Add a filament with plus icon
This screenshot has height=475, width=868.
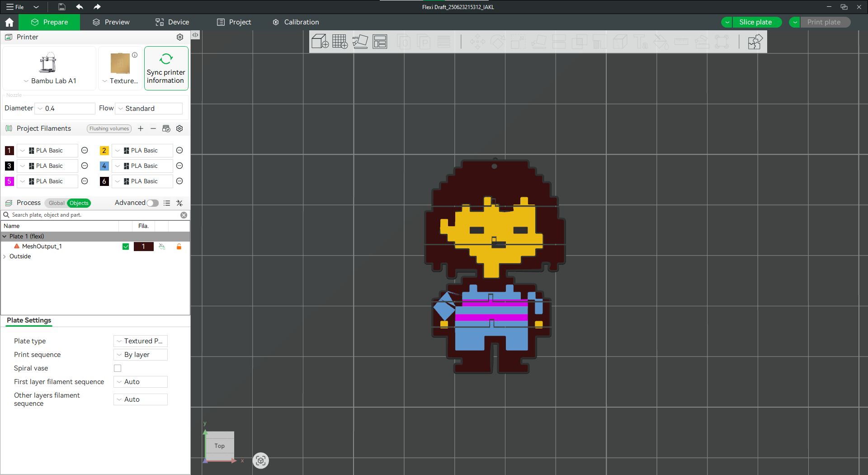click(141, 128)
